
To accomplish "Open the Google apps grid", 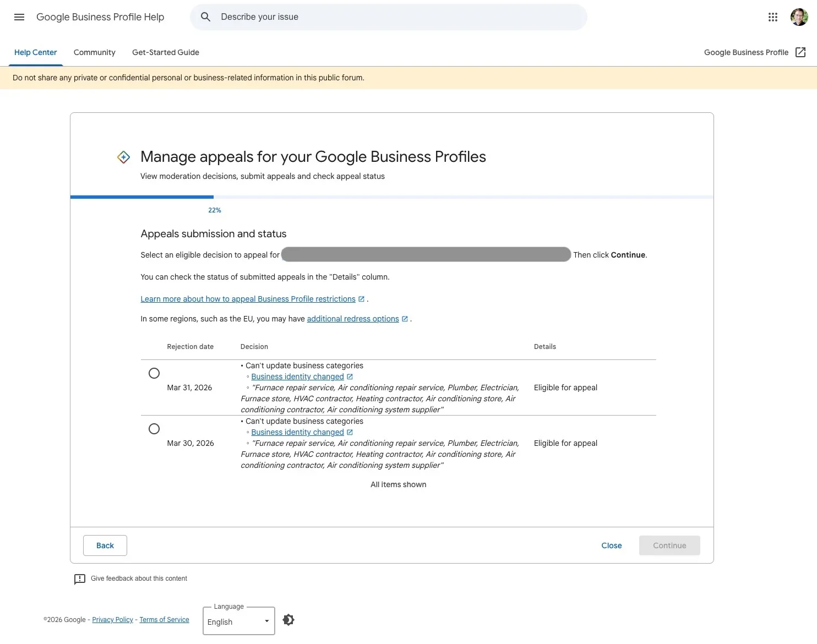I will (772, 17).
